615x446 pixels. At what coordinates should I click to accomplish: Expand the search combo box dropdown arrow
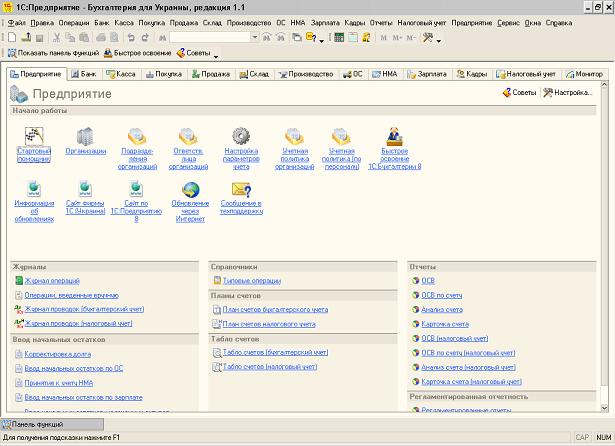click(x=255, y=38)
